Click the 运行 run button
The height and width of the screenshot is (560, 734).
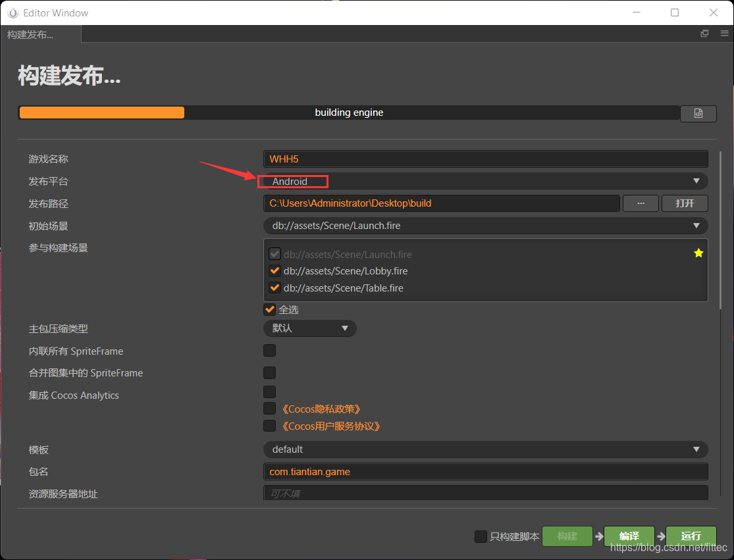(x=691, y=536)
